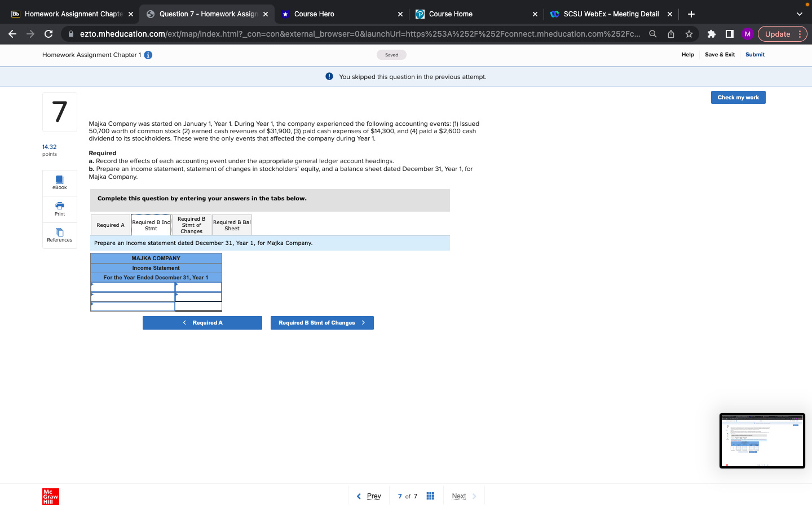Click the zoom lens icon in the address bar
Screen dimensions: 812x508
click(x=652, y=34)
